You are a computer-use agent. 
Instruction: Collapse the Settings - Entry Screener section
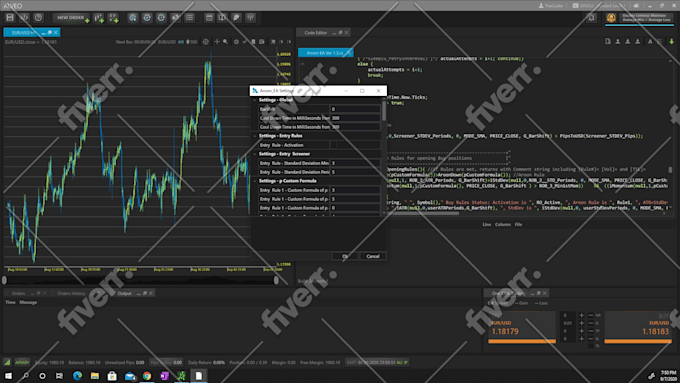[x=255, y=154]
